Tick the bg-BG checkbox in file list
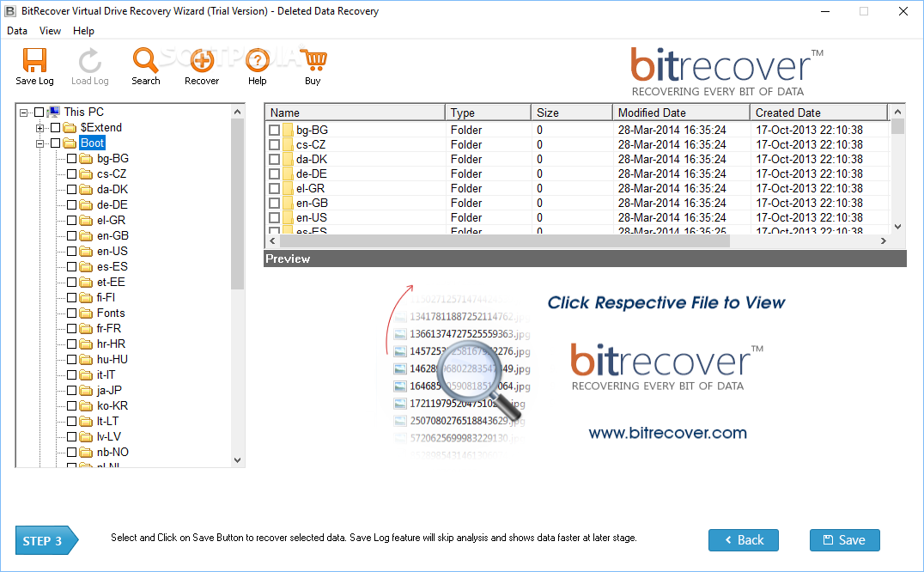This screenshot has height=572, width=924. click(274, 130)
